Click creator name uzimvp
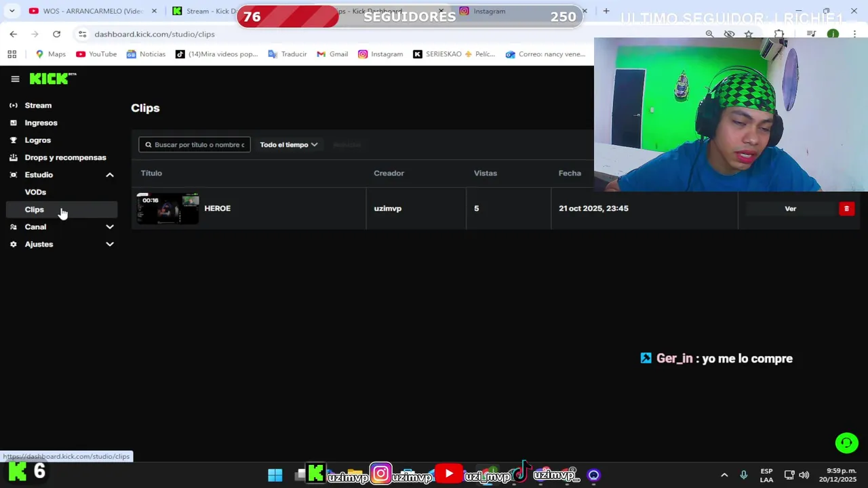The image size is (868, 488). coord(388,209)
